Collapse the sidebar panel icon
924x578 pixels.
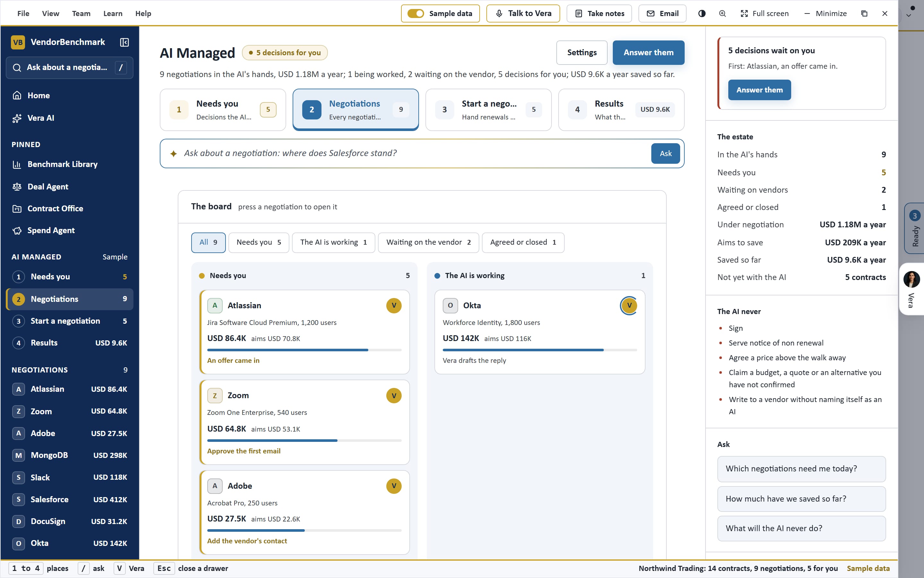tap(124, 42)
